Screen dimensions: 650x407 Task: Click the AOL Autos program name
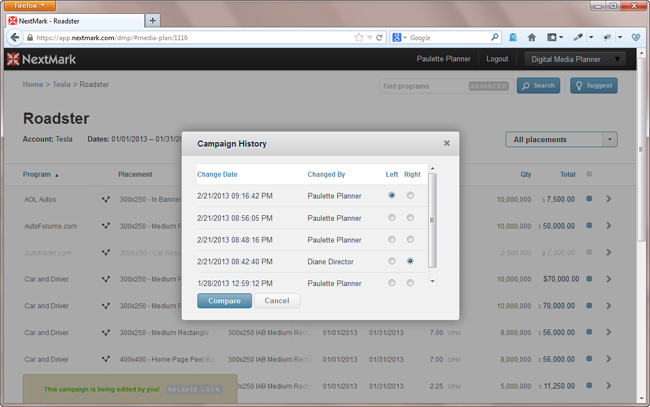[x=40, y=199]
